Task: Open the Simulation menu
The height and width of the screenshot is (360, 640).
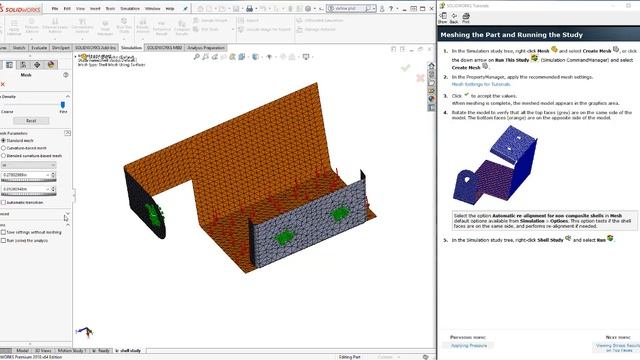Action: coord(130,9)
